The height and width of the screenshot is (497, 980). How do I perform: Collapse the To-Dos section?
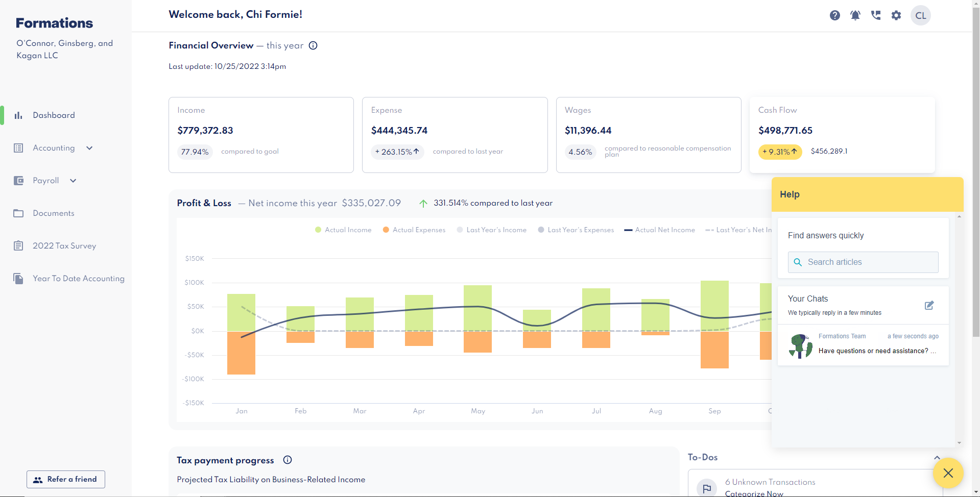pos(937,457)
